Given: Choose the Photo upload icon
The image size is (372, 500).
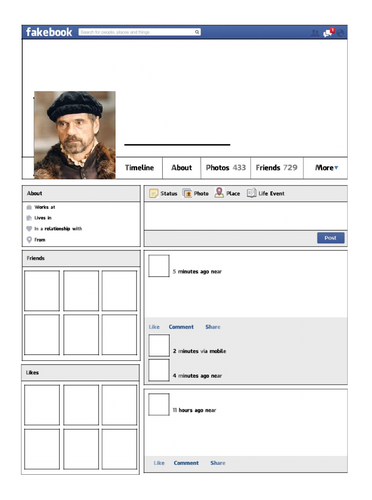Looking at the screenshot, I should [187, 193].
